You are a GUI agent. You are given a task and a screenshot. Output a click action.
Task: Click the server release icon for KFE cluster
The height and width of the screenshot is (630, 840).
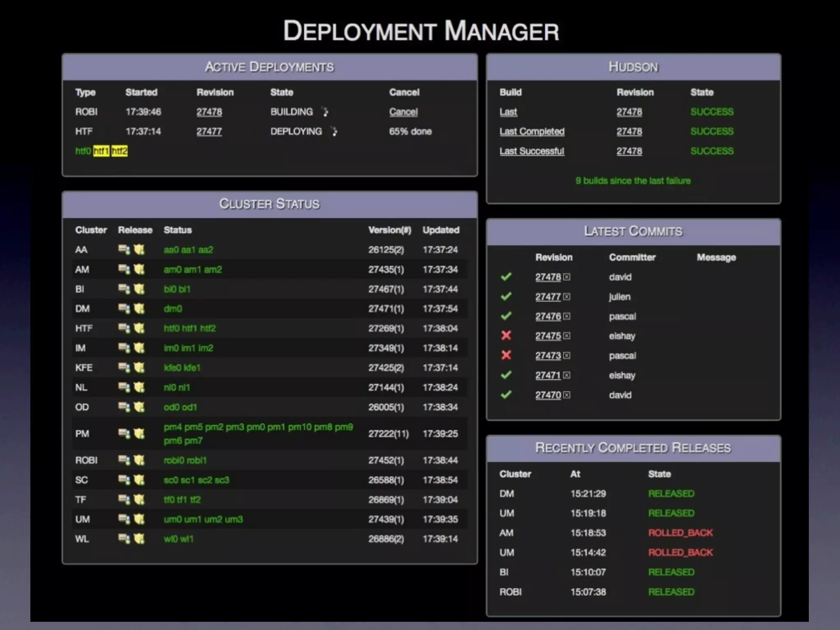124,367
